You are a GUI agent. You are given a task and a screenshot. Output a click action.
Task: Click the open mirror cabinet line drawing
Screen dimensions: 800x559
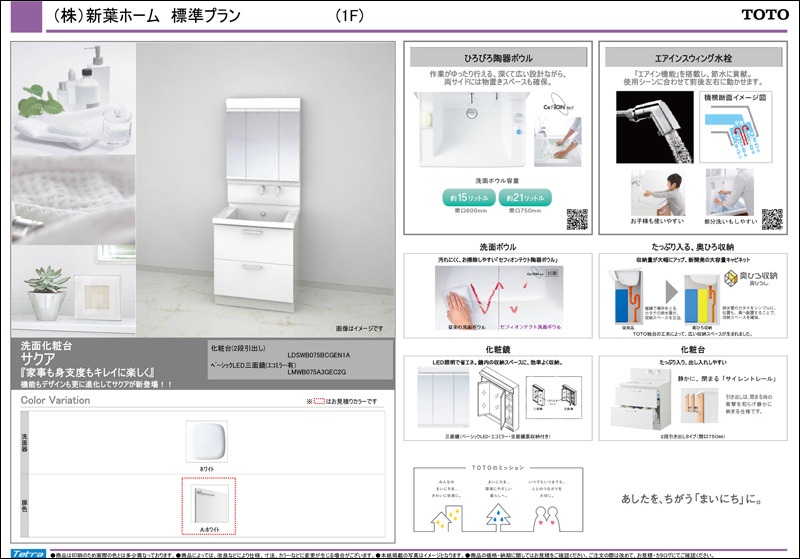pos(498,400)
